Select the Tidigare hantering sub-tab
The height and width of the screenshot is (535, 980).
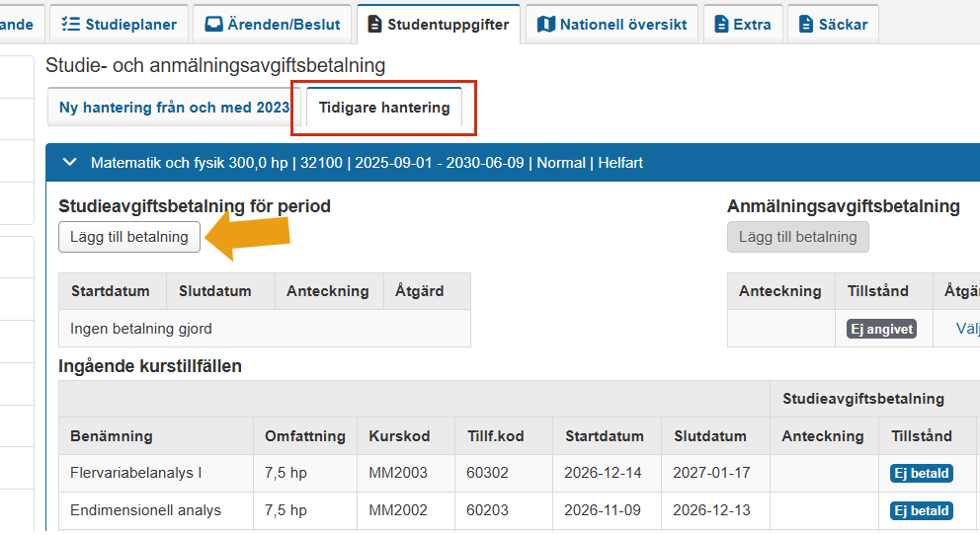tap(384, 108)
